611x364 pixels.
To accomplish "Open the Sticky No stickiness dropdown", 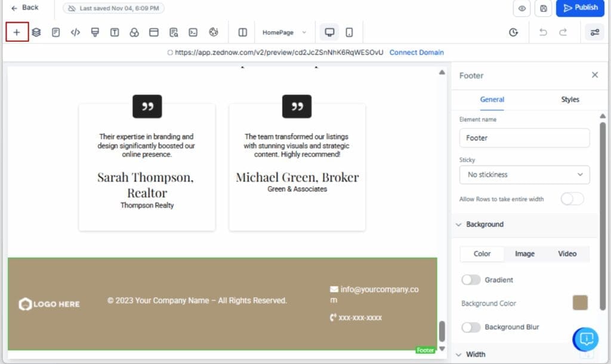I will coord(524,174).
